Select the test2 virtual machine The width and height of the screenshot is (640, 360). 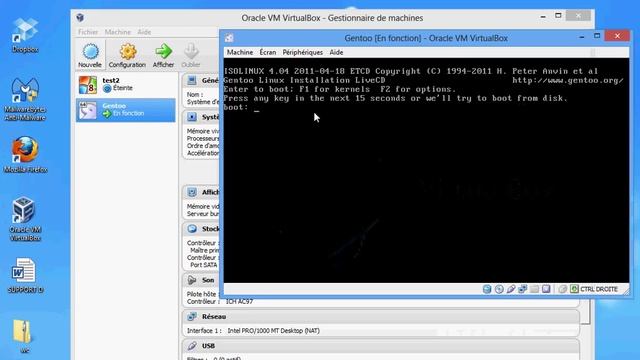[126, 85]
